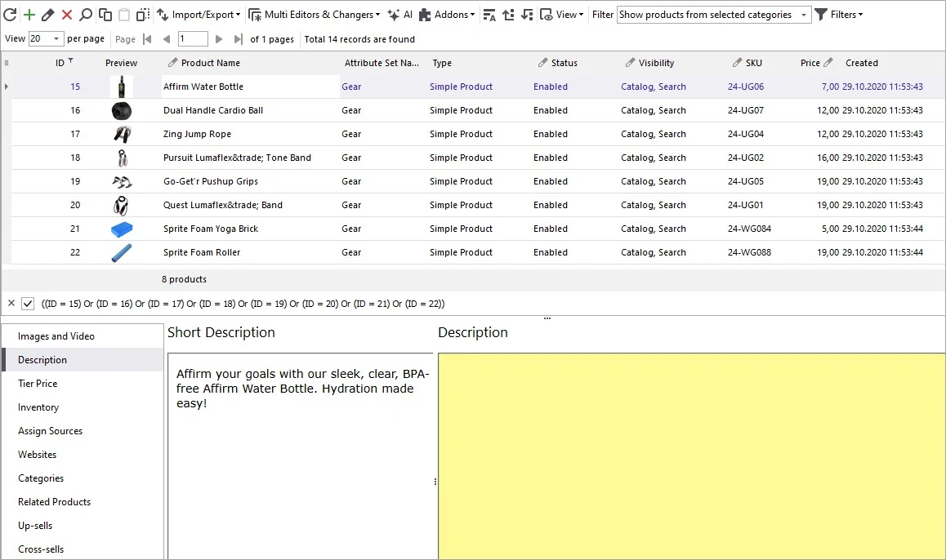The width and height of the screenshot is (946, 560).
Task: Open the Import/Export dropdown menu
Action: click(199, 15)
